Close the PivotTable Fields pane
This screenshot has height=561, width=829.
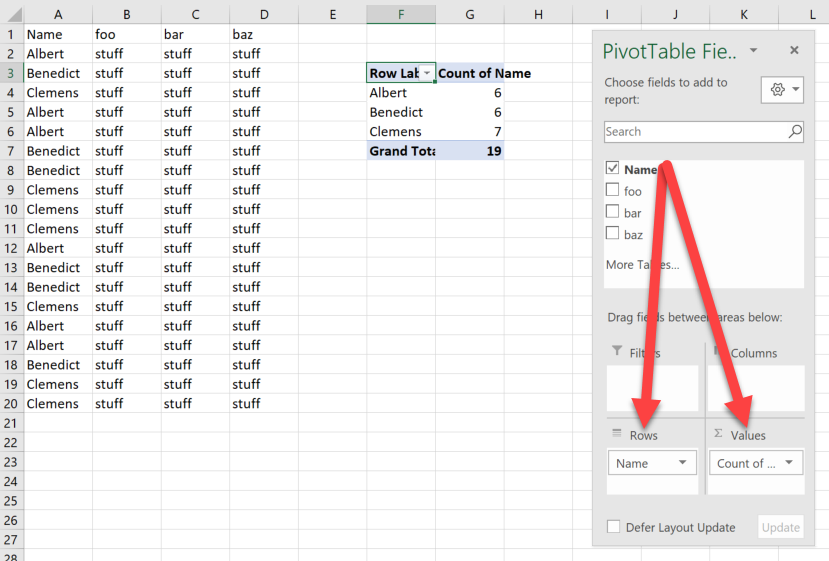coord(794,50)
